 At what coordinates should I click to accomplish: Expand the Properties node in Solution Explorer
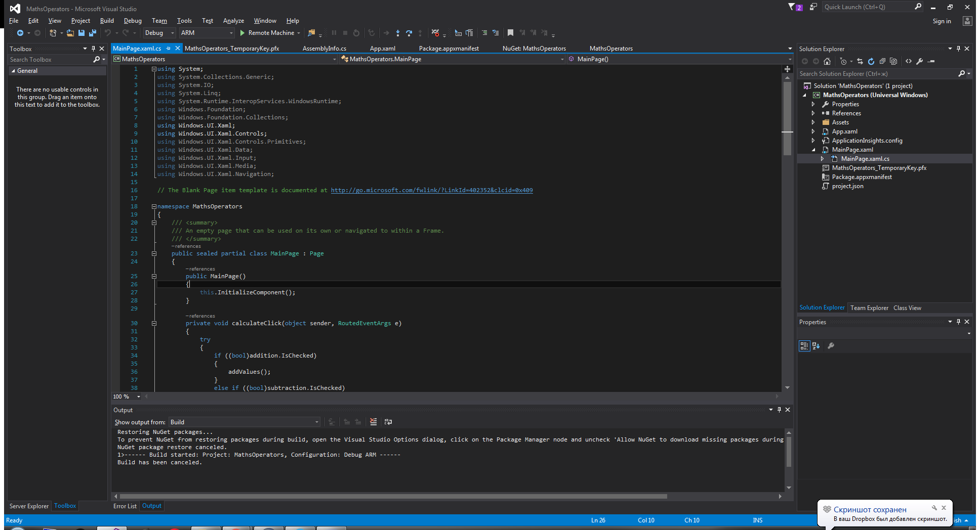coord(813,104)
